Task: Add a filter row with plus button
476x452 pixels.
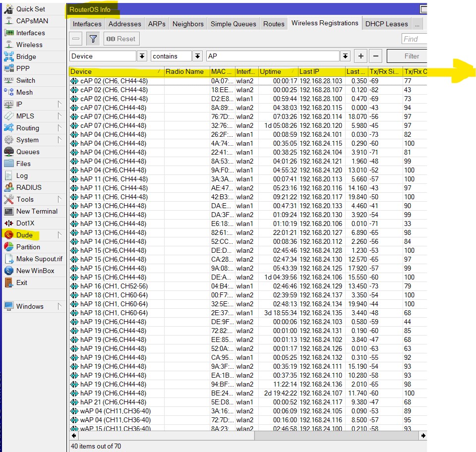Action: [360, 56]
